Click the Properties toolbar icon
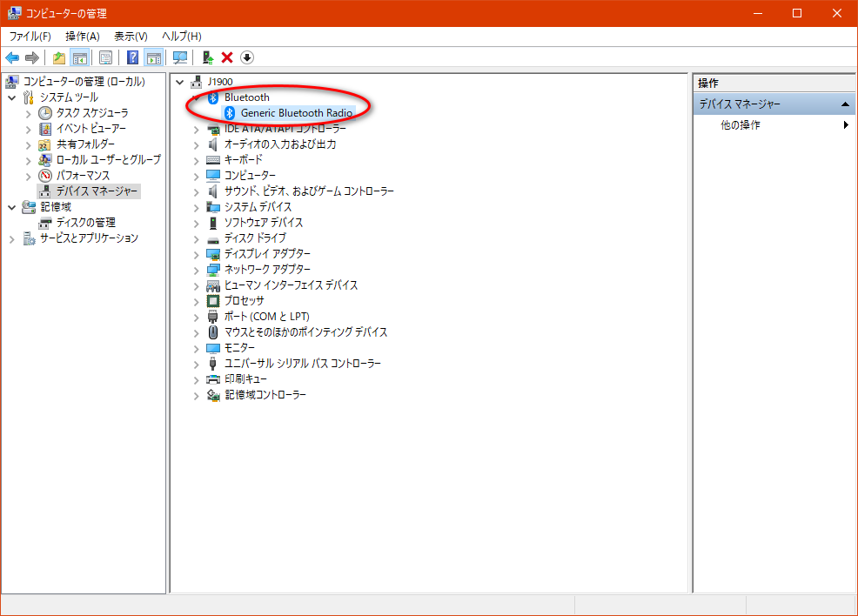 coord(105,57)
